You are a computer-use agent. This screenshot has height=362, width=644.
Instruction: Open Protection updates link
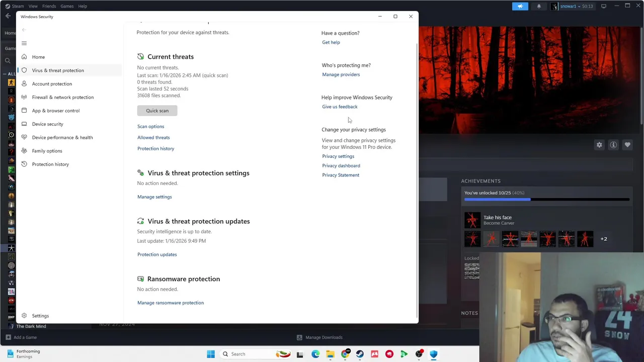click(157, 254)
